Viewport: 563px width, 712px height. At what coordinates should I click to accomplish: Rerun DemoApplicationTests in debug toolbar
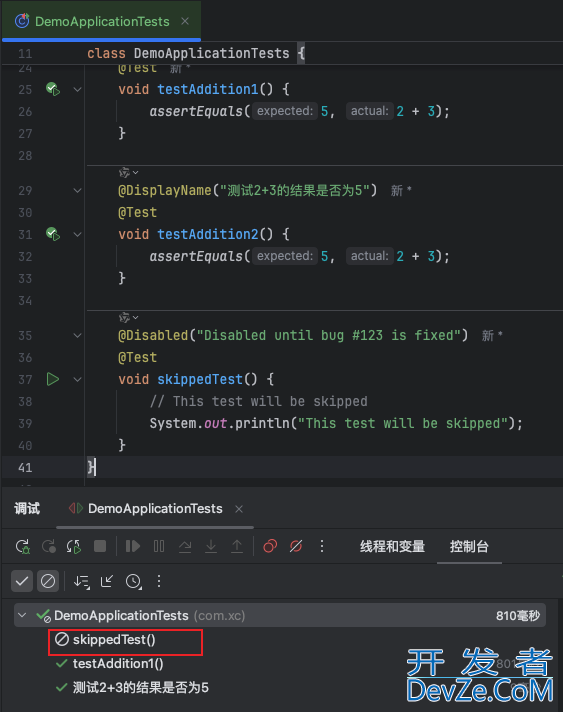tap(23, 546)
